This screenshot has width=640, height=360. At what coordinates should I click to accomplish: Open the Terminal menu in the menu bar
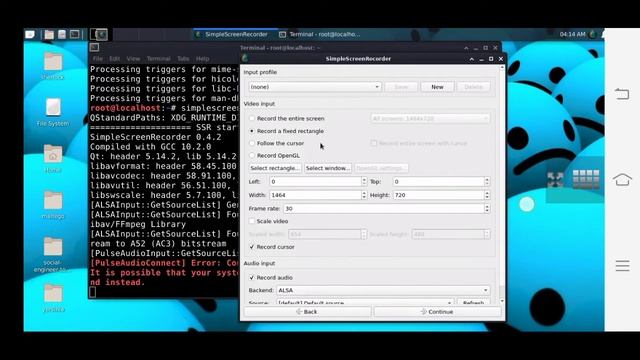click(x=158, y=59)
